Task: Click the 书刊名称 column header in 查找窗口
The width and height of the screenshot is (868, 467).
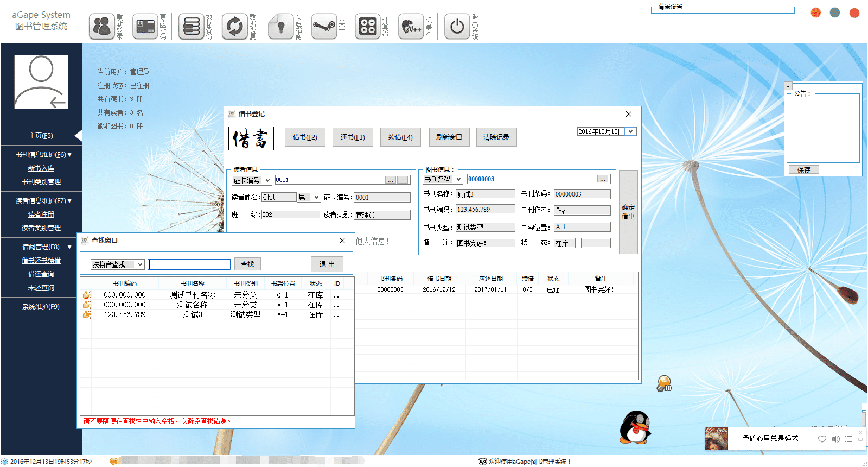Action: pos(193,283)
